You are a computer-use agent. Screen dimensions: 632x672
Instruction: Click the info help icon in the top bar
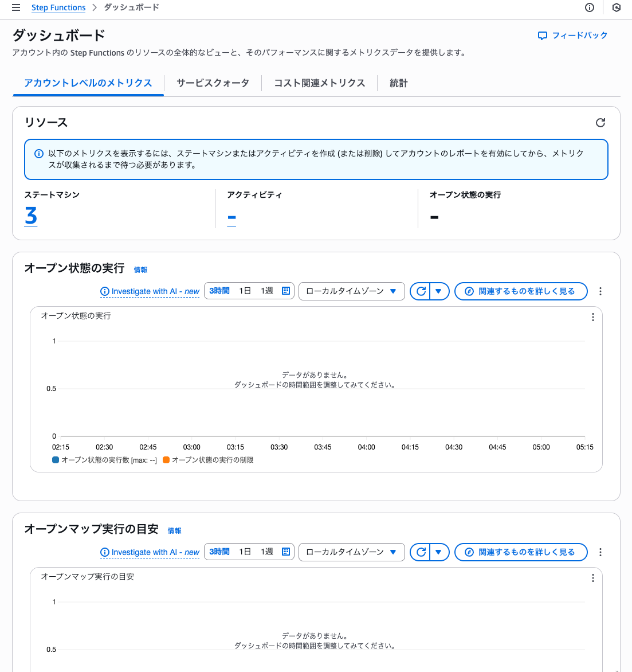click(x=590, y=7)
